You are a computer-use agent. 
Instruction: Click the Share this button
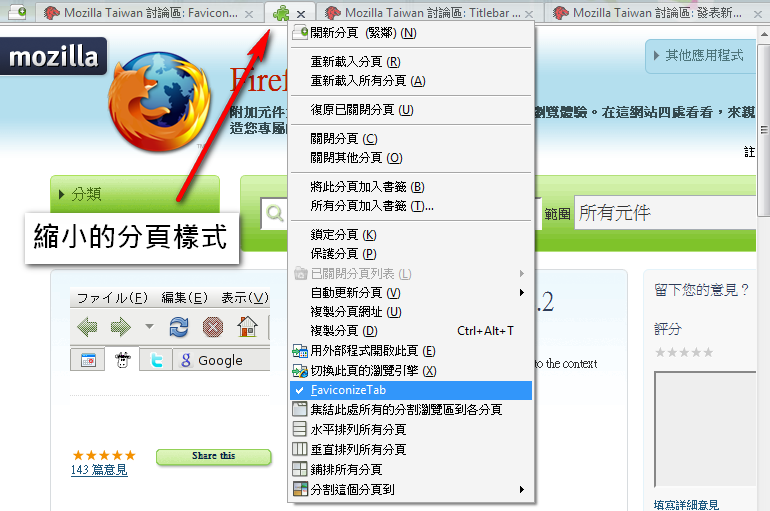[x=214, y=457]
